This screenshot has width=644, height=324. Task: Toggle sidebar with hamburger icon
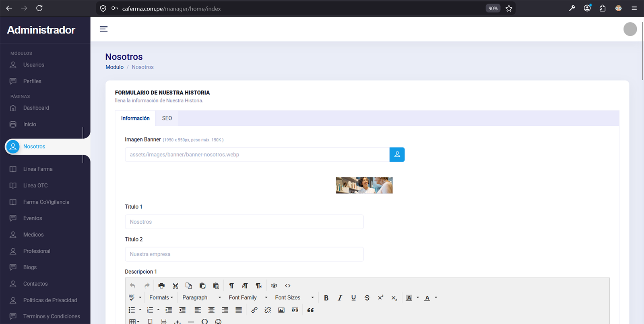(x=104, y=29)
